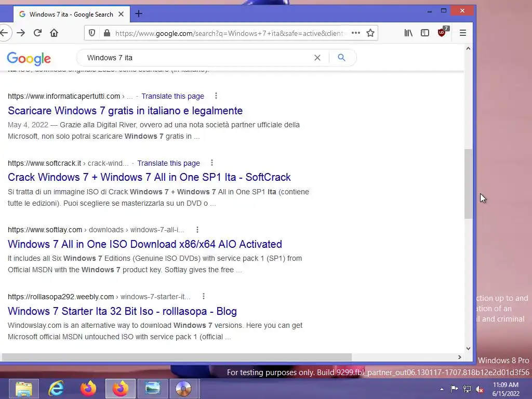The width and height of the screenshot is (532, 399).
Task: Show hidden system tray icons
Action: pyautogui.click(x=442, y=389)
